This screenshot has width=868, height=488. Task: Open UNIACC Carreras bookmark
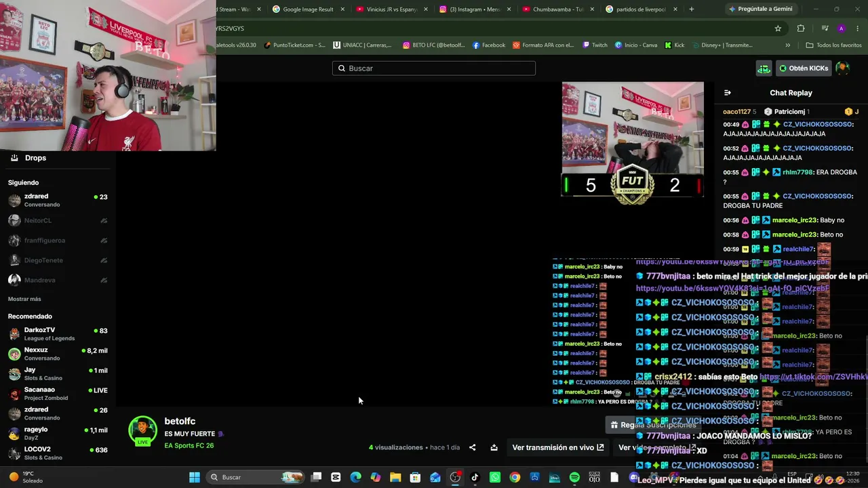click(363, 45)
